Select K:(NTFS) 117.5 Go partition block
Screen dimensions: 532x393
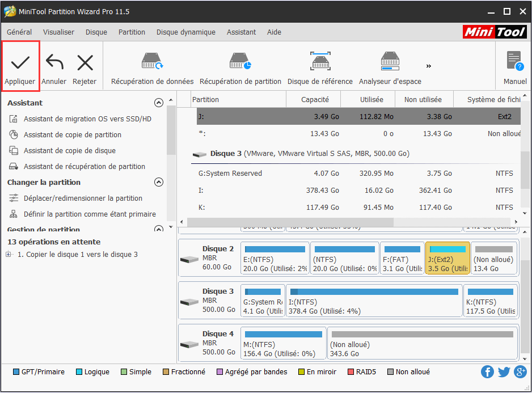pos(491,301)
